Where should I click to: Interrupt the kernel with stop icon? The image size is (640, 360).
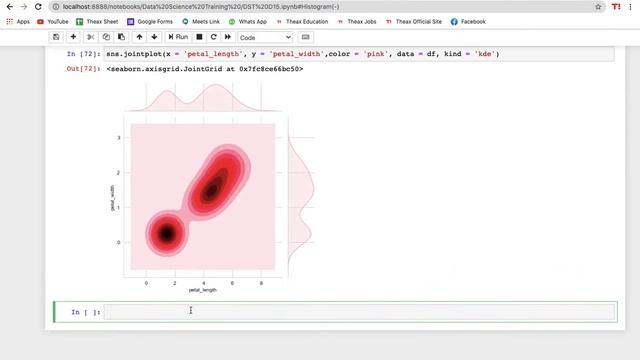point(199,37)
